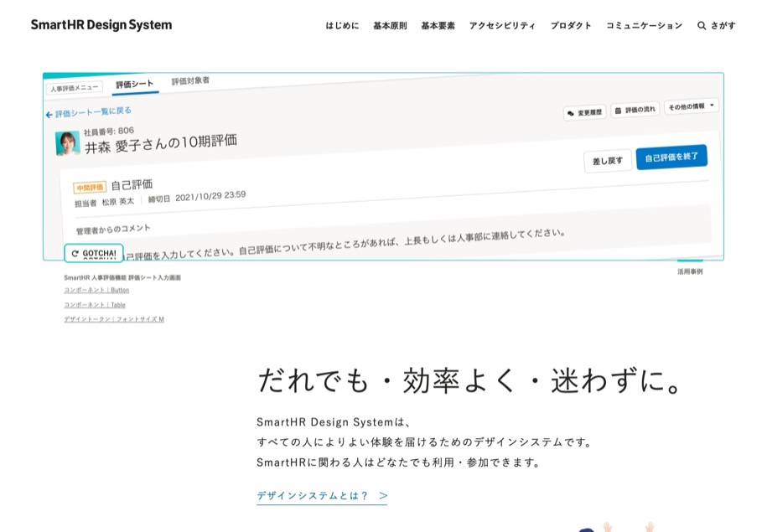
Task: Open the 基本要素 menu item
Action: (438, 25)
